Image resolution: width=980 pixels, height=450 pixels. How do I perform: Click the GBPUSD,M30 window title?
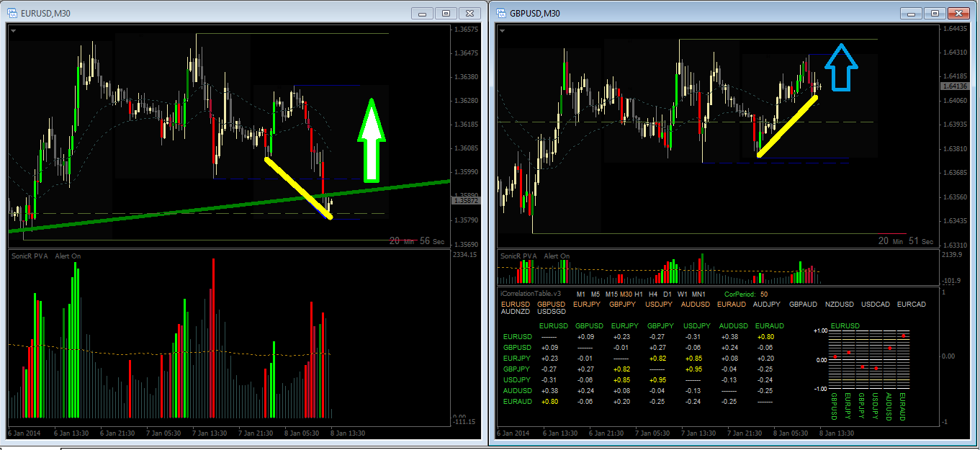(535, 14)
